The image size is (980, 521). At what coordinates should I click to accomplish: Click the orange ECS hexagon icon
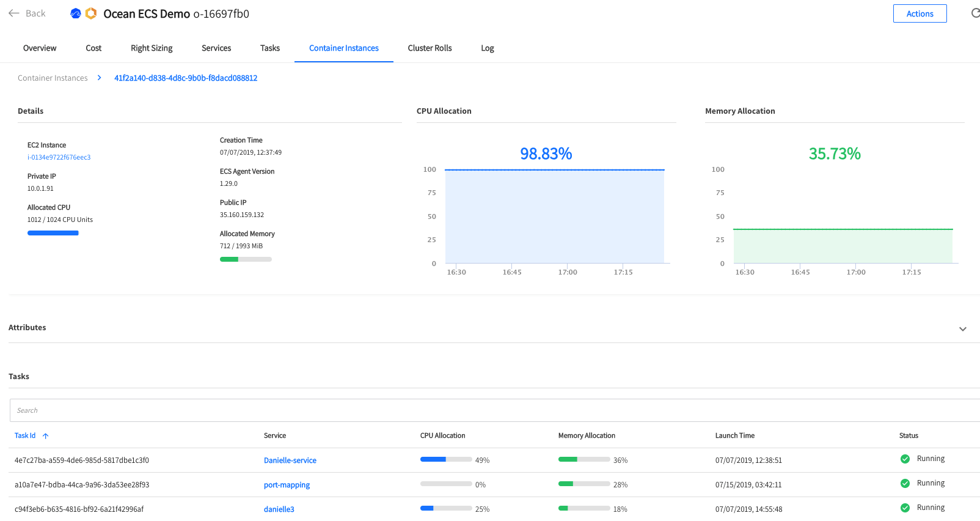91,13
